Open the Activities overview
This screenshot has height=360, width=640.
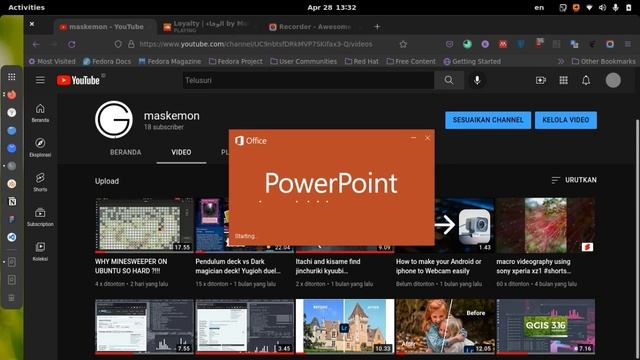[x=27, y=7]
